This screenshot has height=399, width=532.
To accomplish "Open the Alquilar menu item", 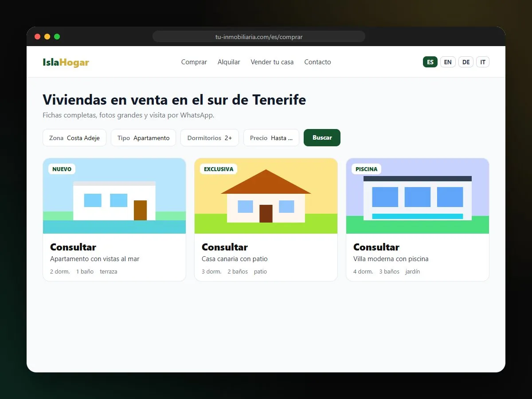I will [229, 62].
